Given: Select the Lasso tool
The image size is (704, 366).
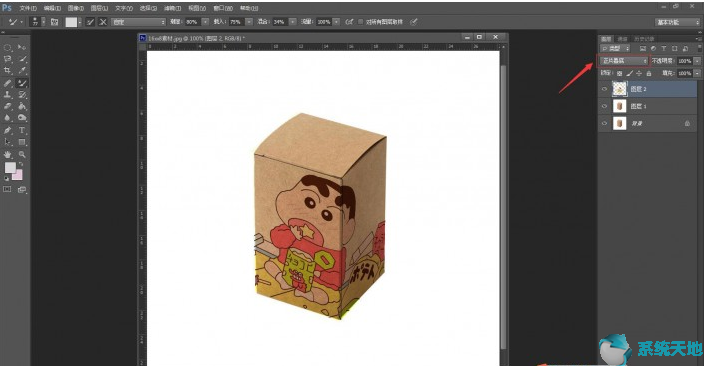Looking at the screenshot, I should pos(8,59).
